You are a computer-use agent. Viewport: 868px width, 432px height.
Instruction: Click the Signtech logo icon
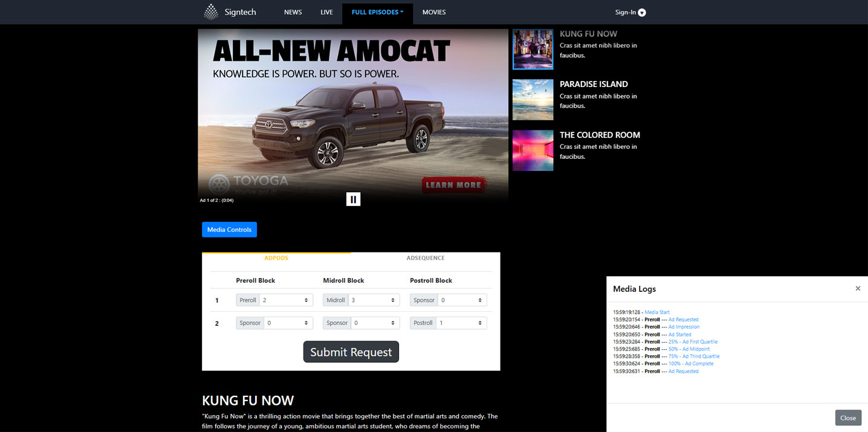point(210,12)
